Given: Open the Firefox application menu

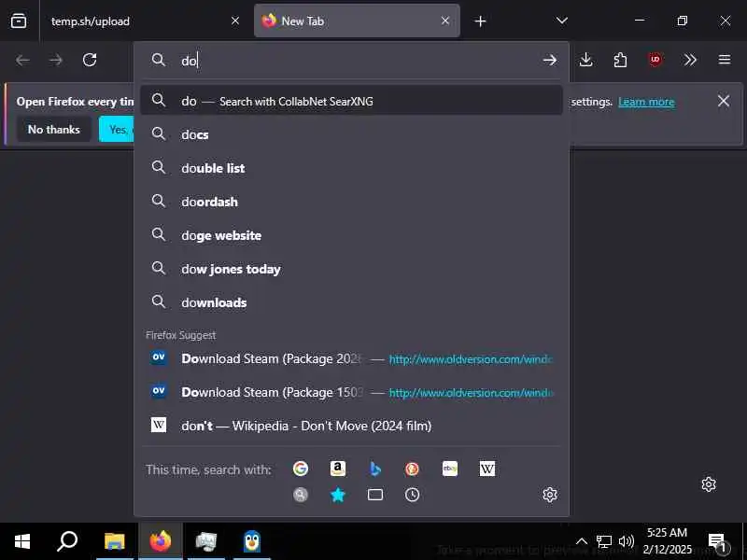Looking at the screenshot, I should [x=725, y=60].
